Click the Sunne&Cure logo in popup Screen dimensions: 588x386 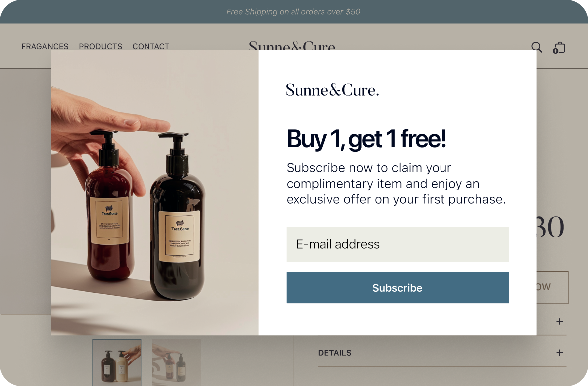(332, 90)
